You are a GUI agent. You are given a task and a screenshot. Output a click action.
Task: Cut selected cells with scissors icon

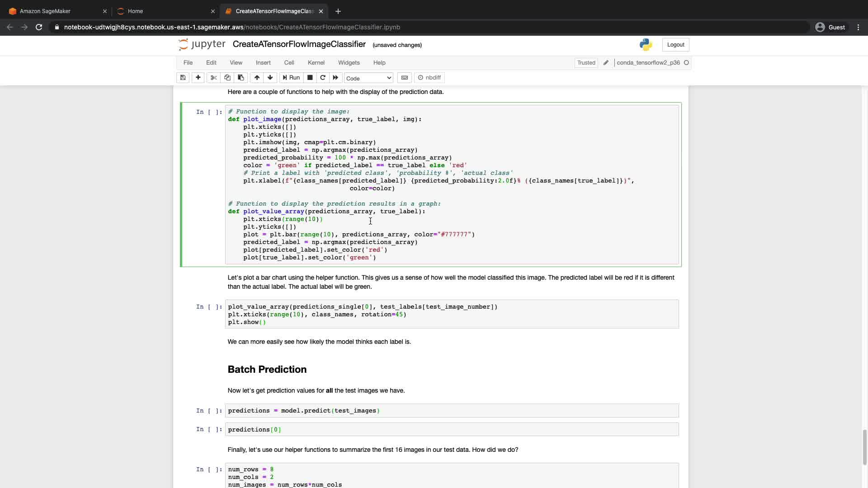(214, 78)
